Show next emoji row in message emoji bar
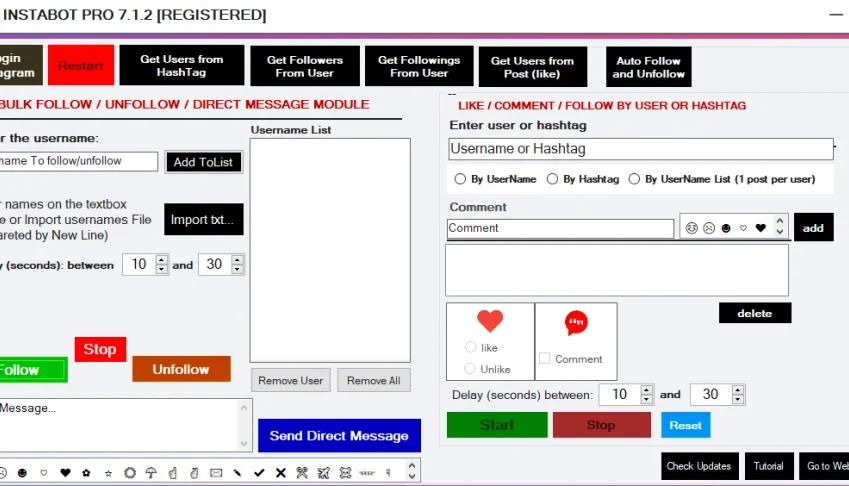Screen dimensions: 849x486 412,477
